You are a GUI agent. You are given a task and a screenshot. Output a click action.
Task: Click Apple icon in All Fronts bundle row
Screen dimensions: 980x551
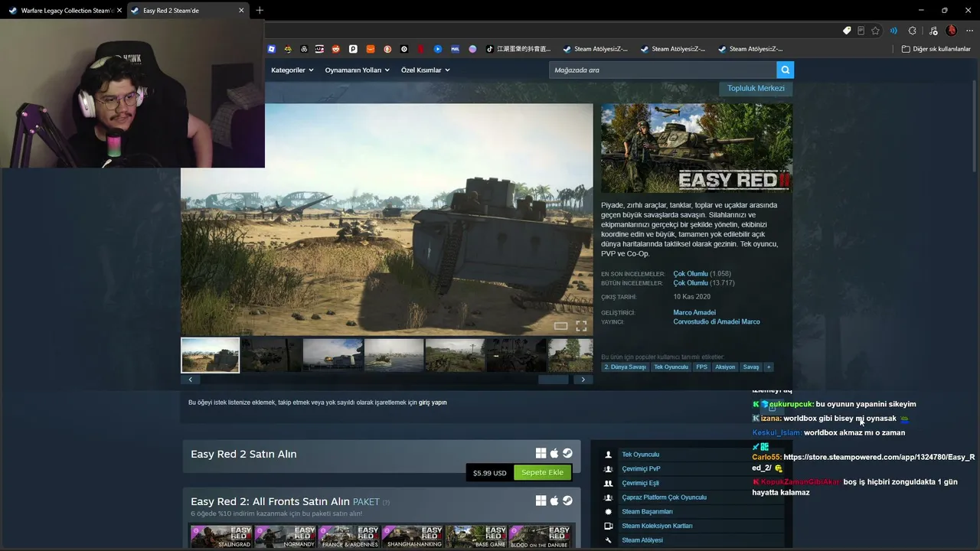(554, 500)
